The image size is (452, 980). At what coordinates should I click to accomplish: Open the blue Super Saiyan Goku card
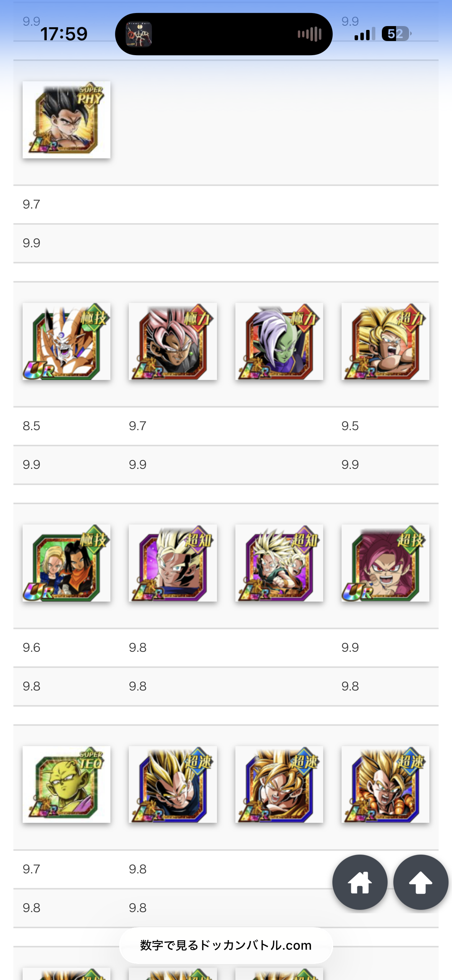[x=279, y=784]
